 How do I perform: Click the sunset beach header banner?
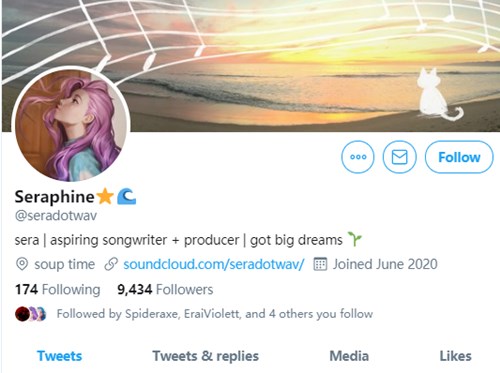(250, 66)
